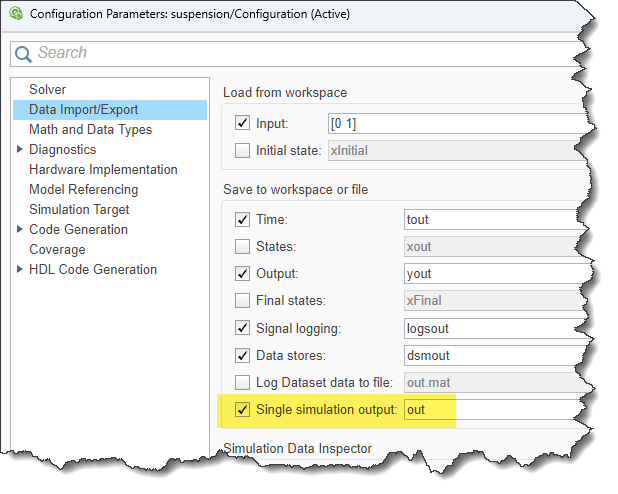Click the Search parameters field

click(x=300, y=53)
